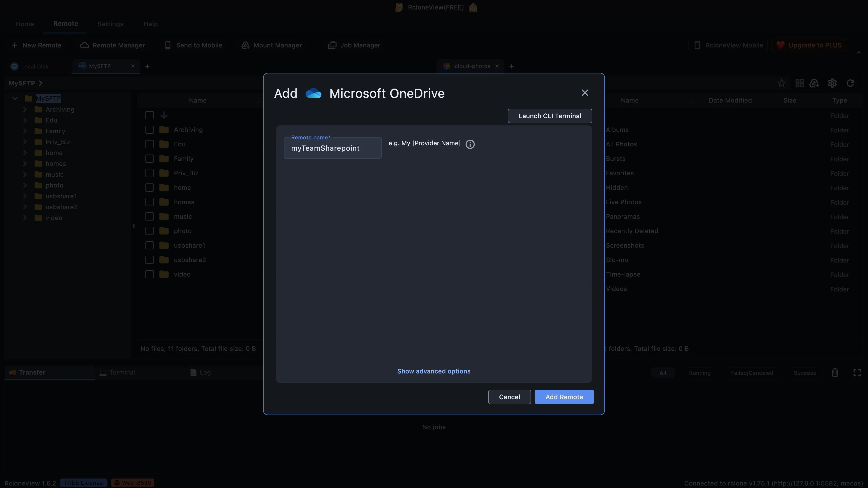Switch to the Home menu tab
The image size is (868, 488).
[25, 24]
